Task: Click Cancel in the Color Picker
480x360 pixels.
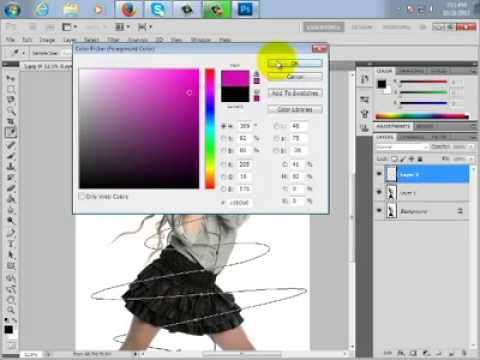Action: pos(295,77)
